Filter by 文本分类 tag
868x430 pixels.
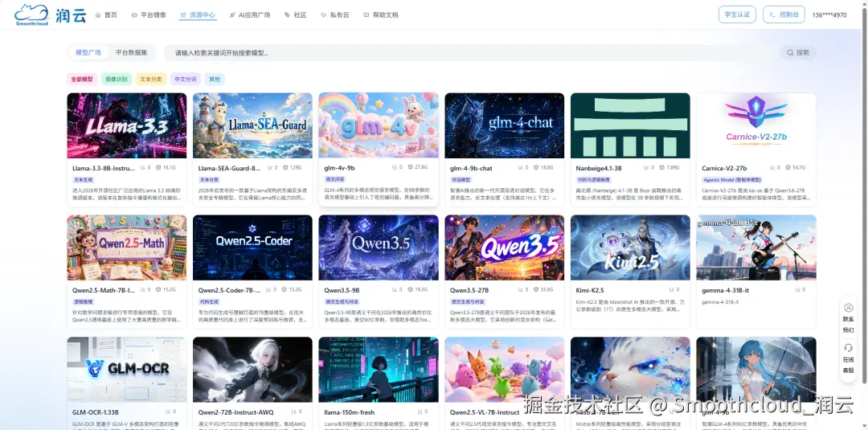pos(151,79)
